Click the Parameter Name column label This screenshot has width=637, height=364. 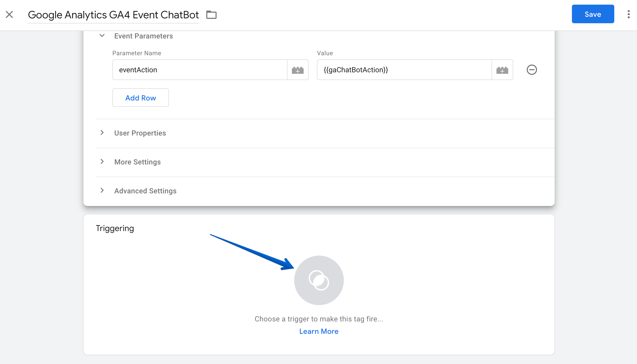[x=137, y=53]
